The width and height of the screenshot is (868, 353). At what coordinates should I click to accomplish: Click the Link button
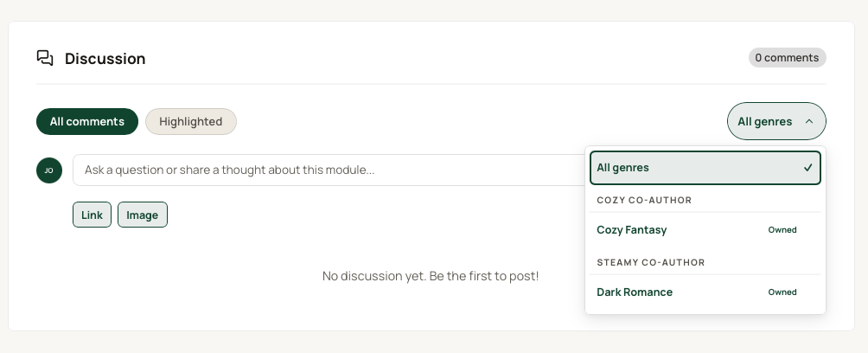tap(92, 215)
